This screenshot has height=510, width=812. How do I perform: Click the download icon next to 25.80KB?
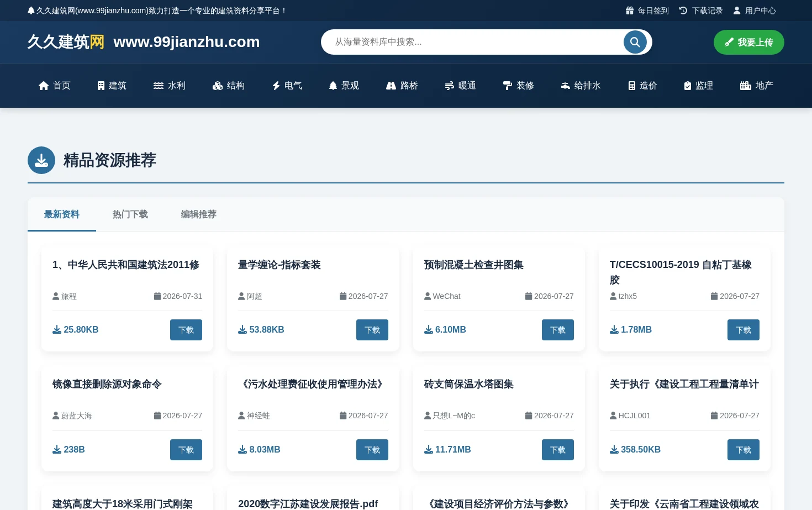pos(57,330)
